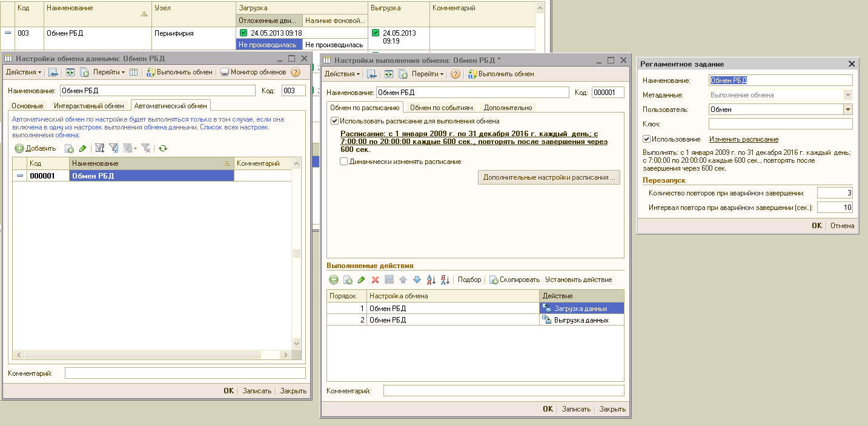Click the refresh list icon in Автоматический обмен toolbar
This screenshot has height=426, width=868.
(x=163, y=148)
